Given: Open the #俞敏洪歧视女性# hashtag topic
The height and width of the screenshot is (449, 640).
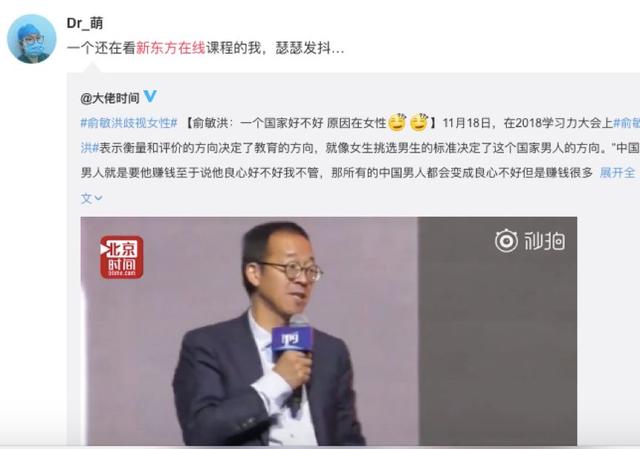Looking at the screenshot, I should pos(129,123).
